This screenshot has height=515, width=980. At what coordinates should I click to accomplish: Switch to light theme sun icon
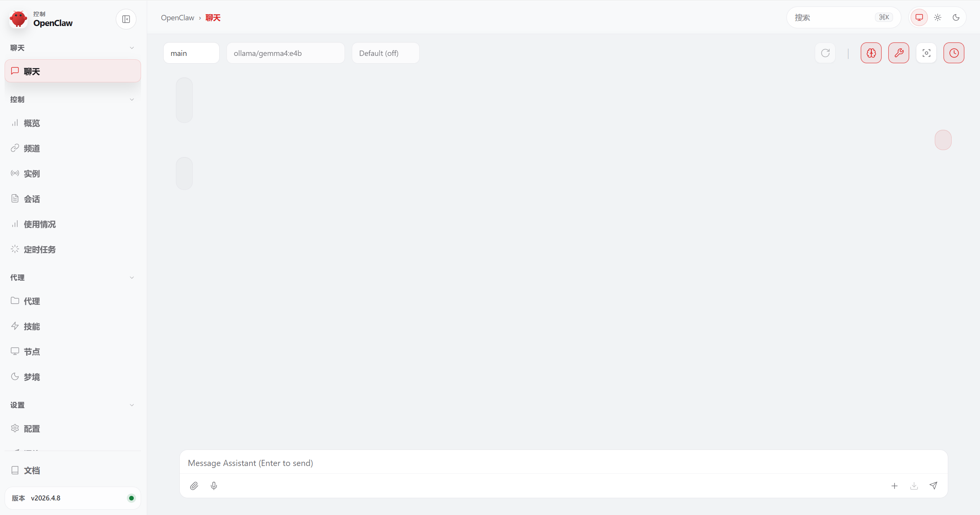tap(938, 18)
